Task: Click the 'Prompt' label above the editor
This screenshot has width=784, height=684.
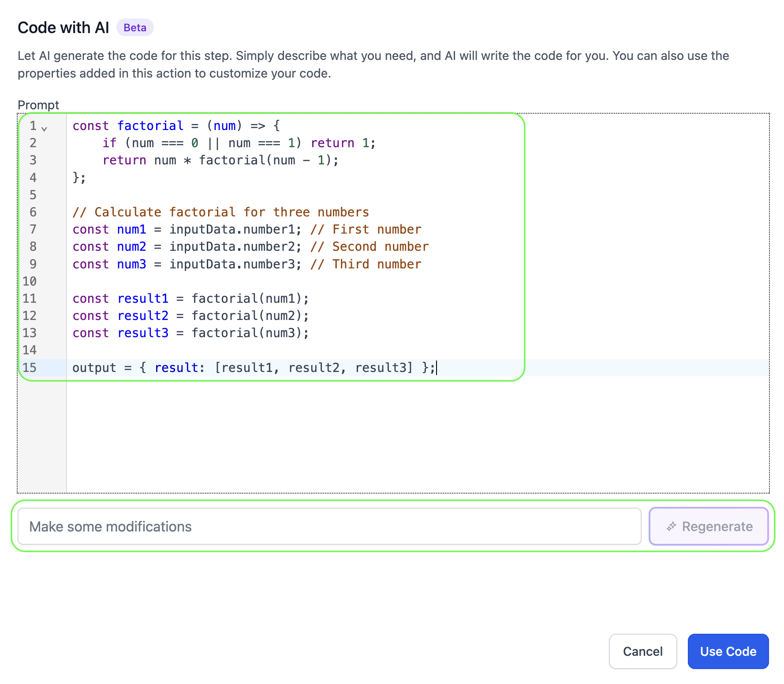Action: [38, 105]
